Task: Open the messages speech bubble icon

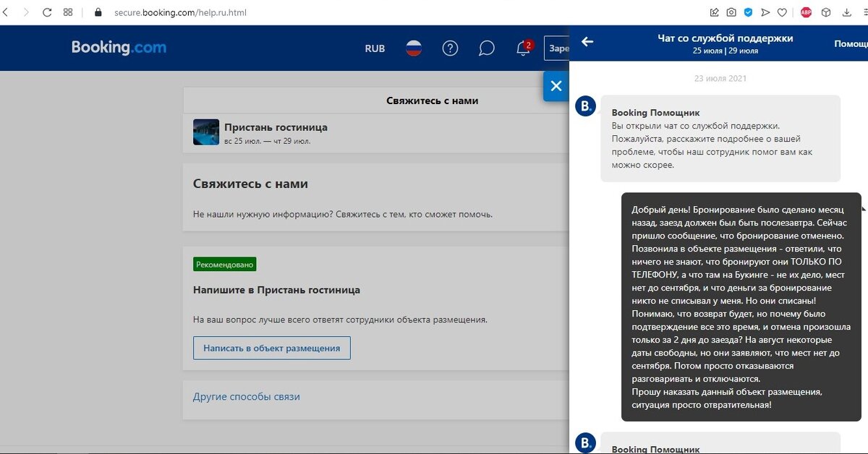Action: [x=487, y=48]
